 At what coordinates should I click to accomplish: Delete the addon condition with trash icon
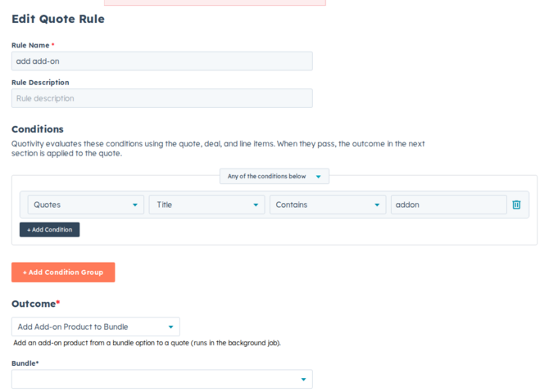(x=516, y=205)
